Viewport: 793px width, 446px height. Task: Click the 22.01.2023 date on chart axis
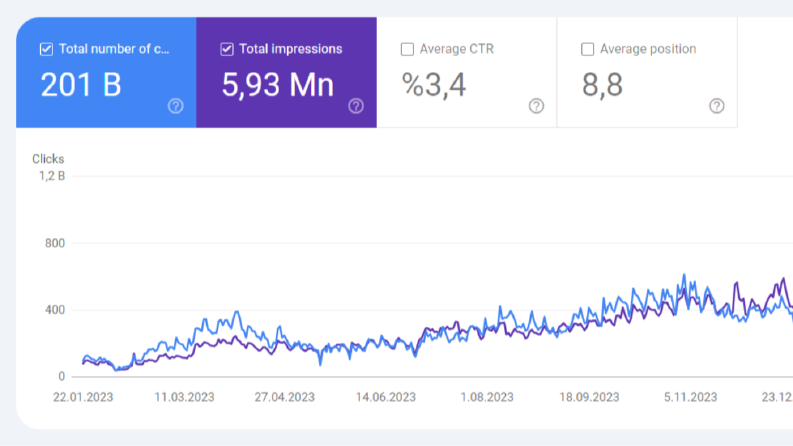coord(83,397)
